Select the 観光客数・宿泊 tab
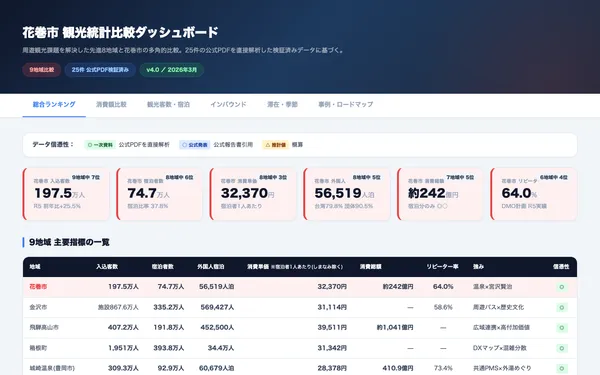This screenshot has height=375, width=600. (x=168, y=104)
